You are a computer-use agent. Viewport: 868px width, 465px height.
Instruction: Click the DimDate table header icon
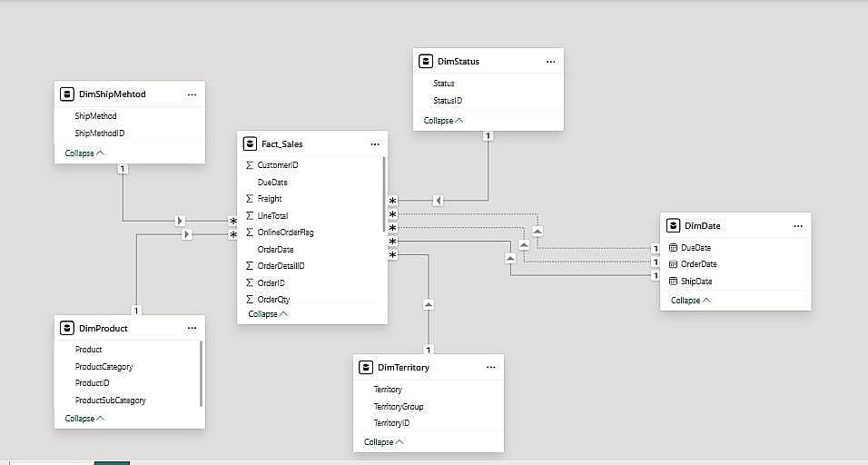pos(673,225)
